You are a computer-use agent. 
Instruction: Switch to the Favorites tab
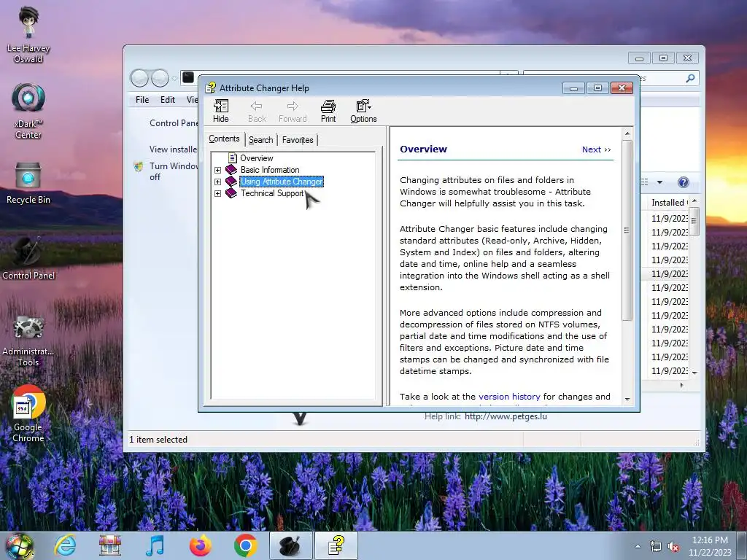(298, 140)
